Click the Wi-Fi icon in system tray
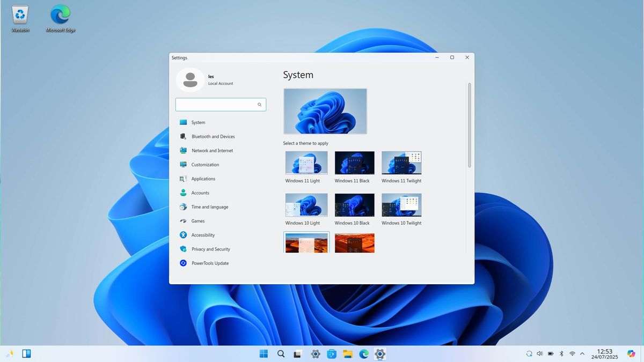The height and width of the screenshot is (362, 644). point(572,353)
